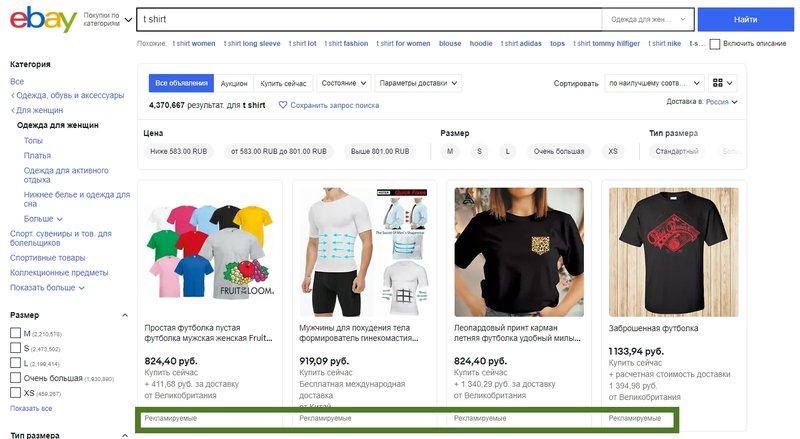Image resolution: width=800 pixels, height=439 pixels.
Task: Click t shirt for women suggestion
Action: [404, 43]
